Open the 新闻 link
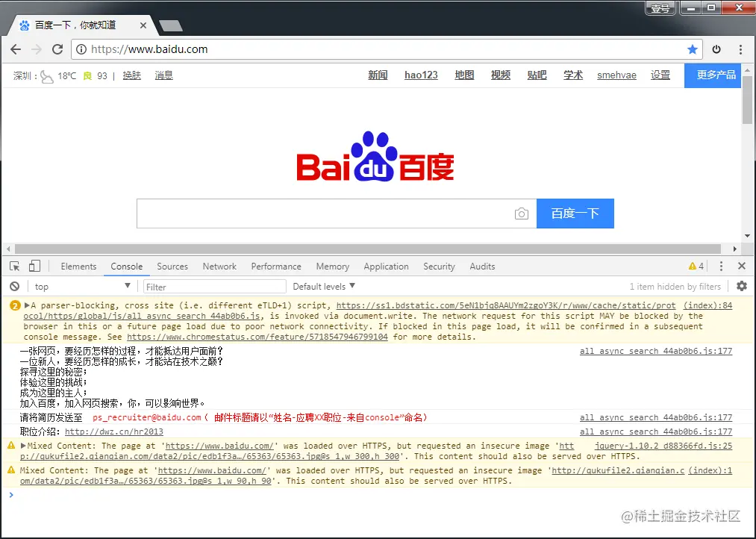Viewport: 756px width, 539px height. (x=378, y=75)
